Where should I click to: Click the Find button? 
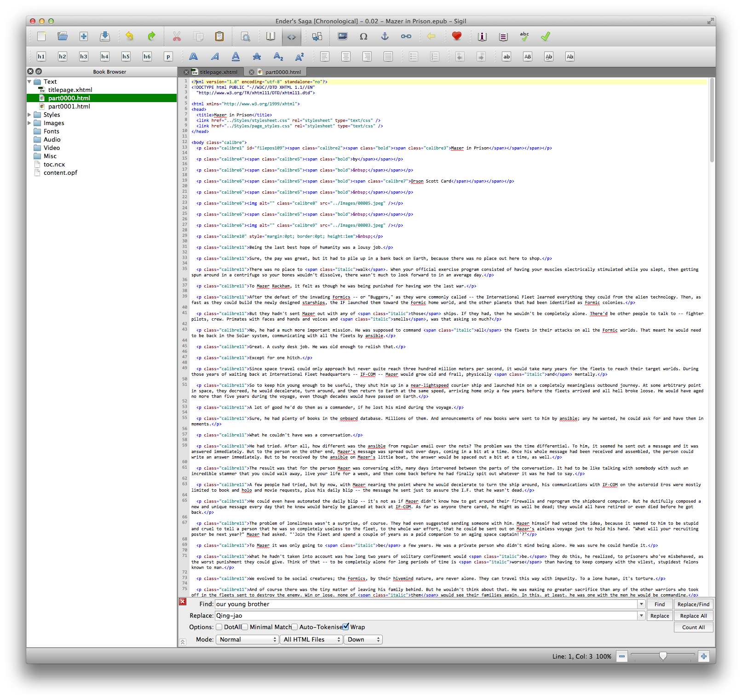tap(660, 604)
